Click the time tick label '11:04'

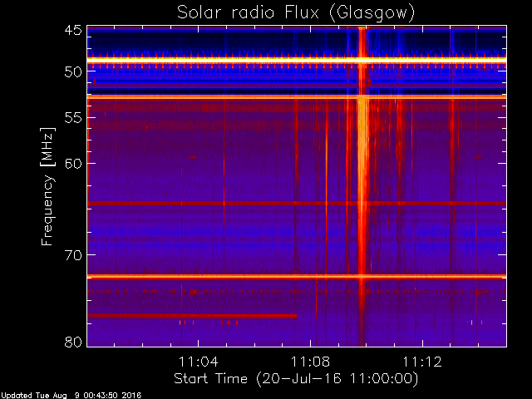[198, 362]
